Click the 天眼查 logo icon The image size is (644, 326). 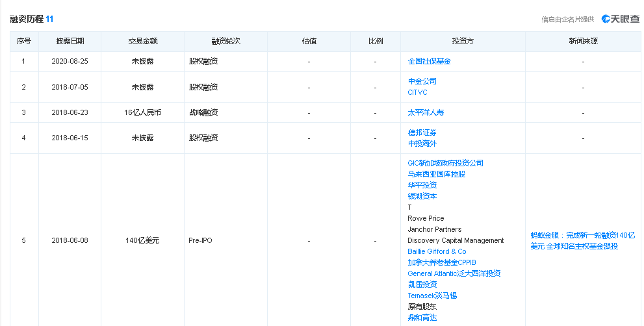(620, 19)
